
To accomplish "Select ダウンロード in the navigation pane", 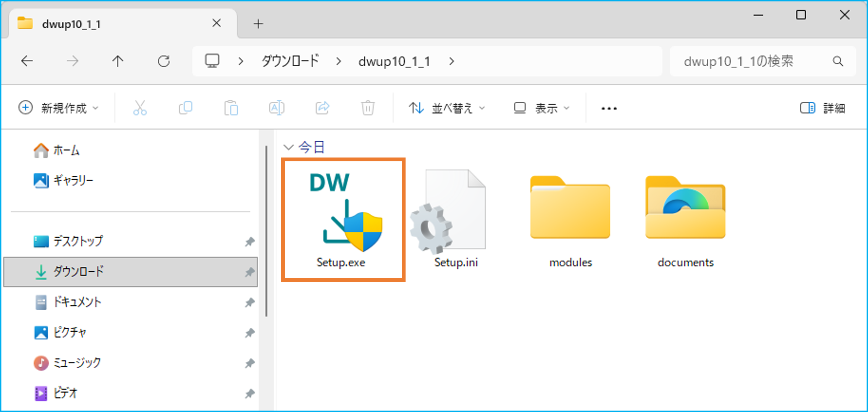I will [x=130, y=272].
